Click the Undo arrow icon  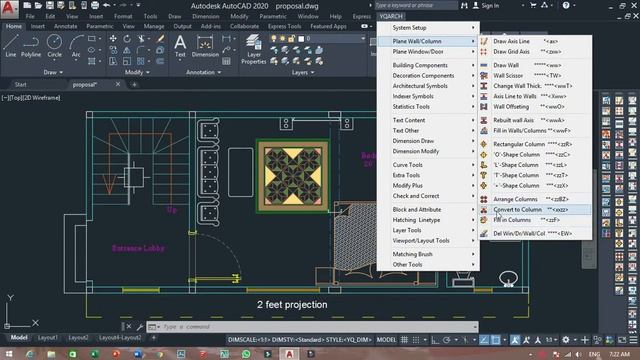point(107,5)
